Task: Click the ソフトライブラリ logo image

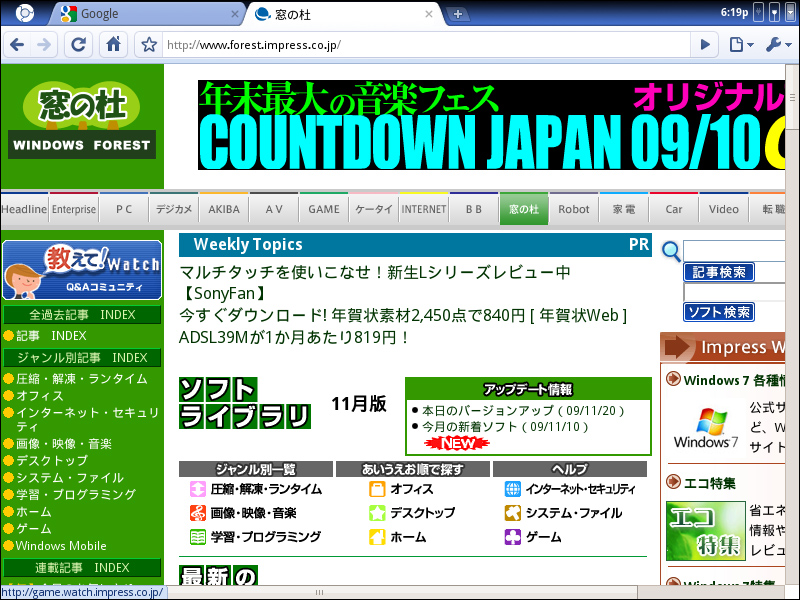Action: [245, 403]
